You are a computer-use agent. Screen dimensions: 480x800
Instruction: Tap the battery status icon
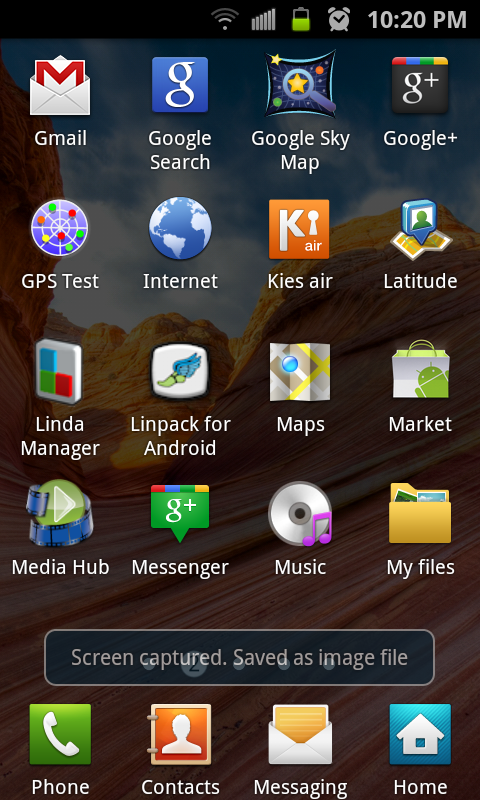tap(301, 19)
